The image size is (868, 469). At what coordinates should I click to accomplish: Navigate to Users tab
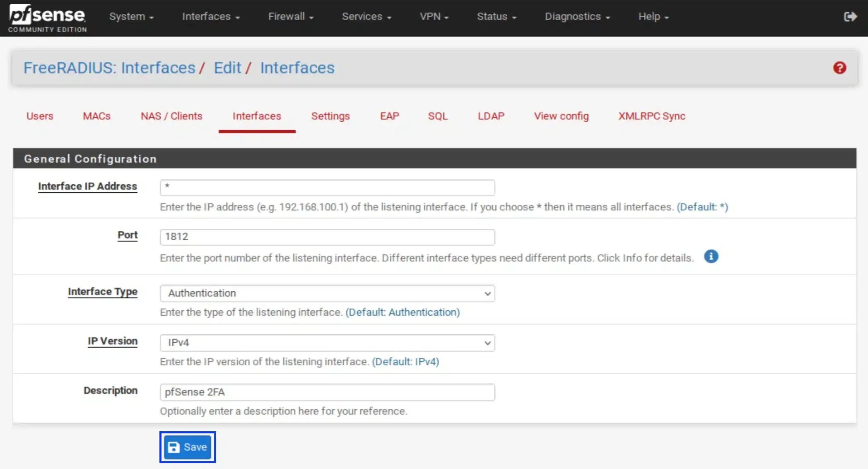coord(40,116)
